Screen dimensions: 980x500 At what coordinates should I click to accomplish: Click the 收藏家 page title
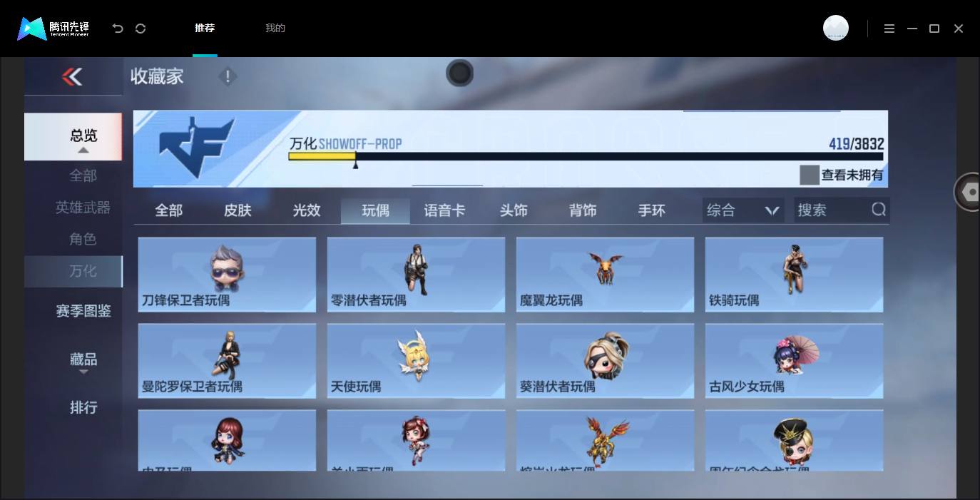pos(157,76)
